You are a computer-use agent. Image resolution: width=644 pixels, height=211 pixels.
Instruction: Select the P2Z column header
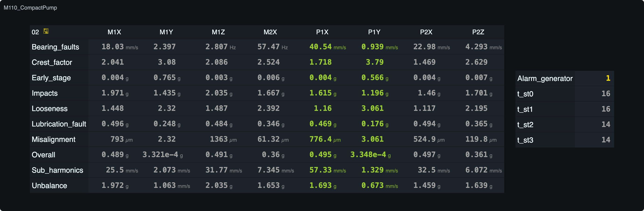pyautogui.click(x=478, y=32)
